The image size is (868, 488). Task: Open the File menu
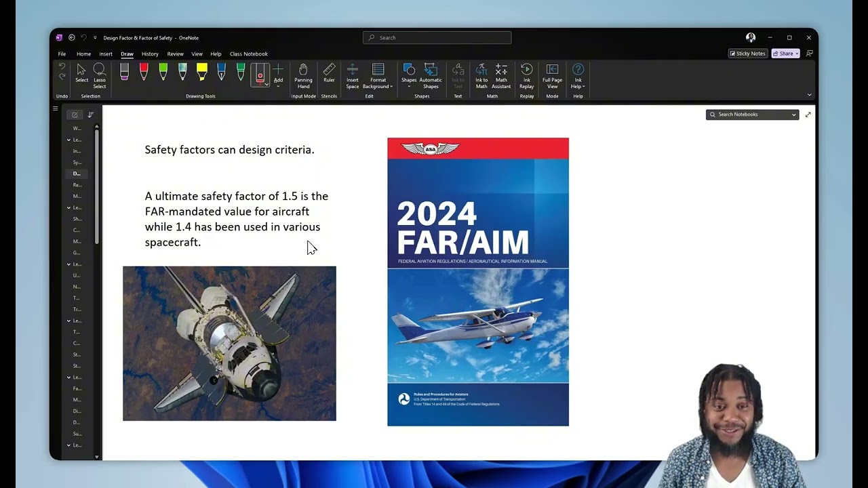coord(62,54)
